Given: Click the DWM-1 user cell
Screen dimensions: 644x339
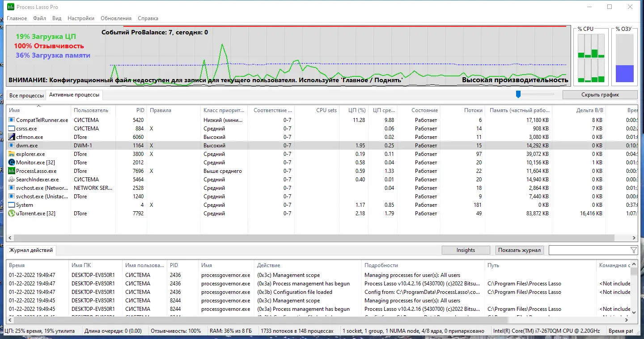Looking at the screenshot, I should pyautogui.click(x=83, y=146).
